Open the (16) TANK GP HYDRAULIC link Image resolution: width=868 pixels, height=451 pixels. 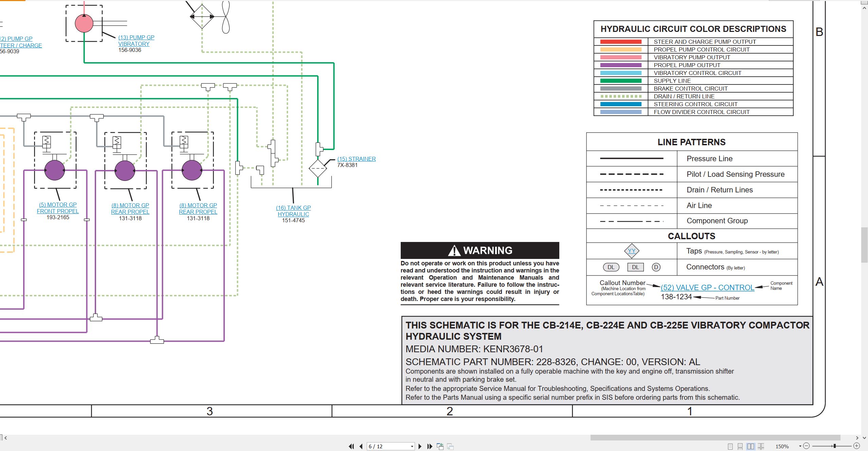pos(293,211)
